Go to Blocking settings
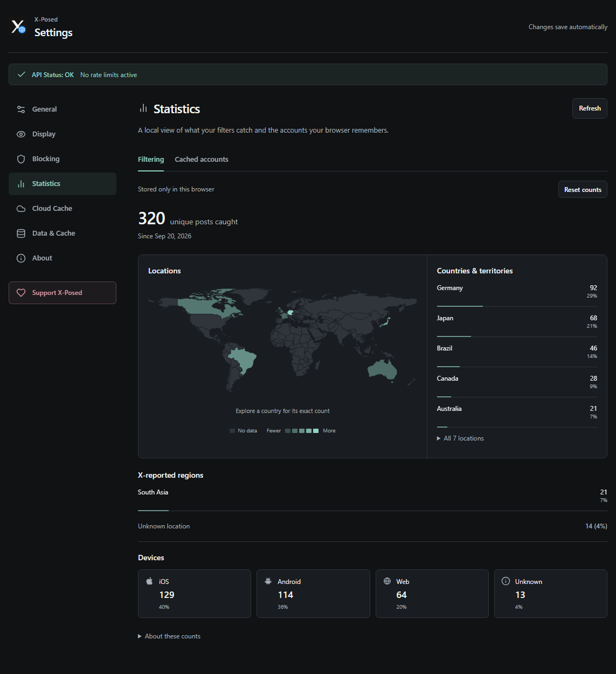616x674 pixels. tap(63, 159)
